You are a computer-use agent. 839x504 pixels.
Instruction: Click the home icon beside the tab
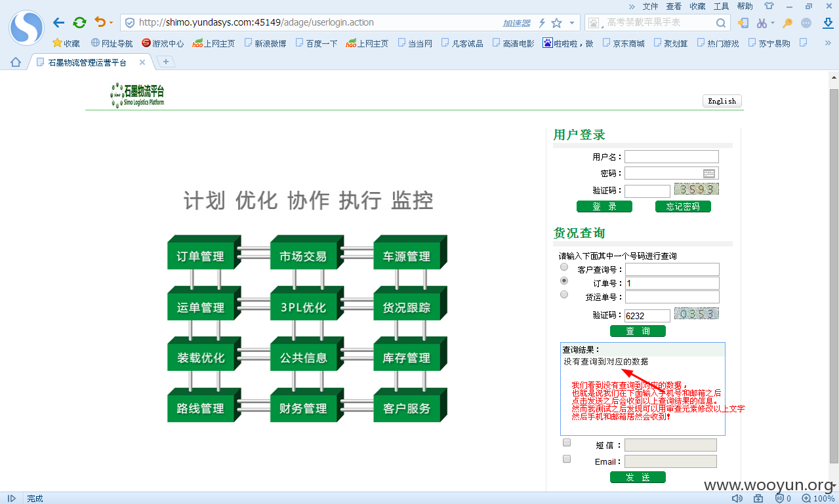pyautogui.click(x=16, y=62)
